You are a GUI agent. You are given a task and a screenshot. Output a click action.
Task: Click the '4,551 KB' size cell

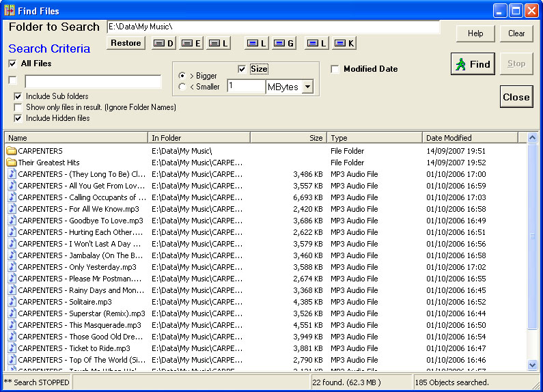coord(307,325)
